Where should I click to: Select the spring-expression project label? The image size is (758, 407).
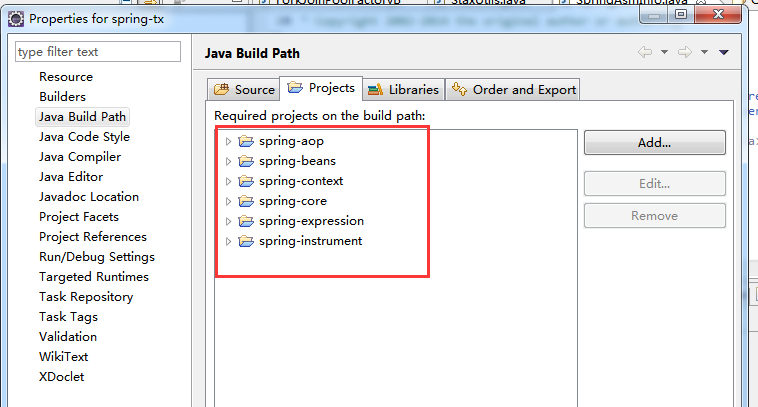(x=311, y=221)
